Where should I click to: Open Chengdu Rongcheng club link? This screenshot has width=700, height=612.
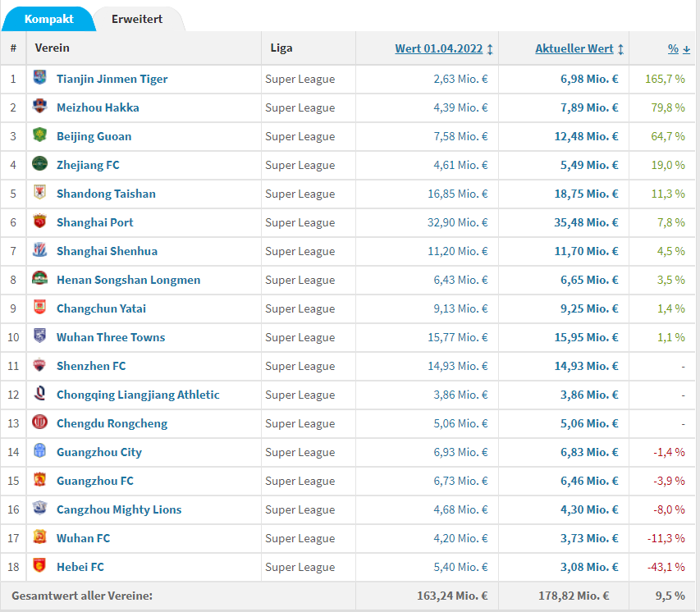(112, 423)
